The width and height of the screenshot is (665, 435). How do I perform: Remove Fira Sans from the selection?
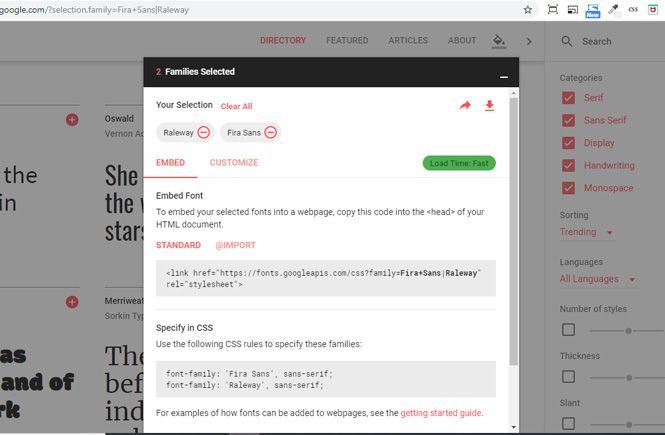[x=271, y=133]
